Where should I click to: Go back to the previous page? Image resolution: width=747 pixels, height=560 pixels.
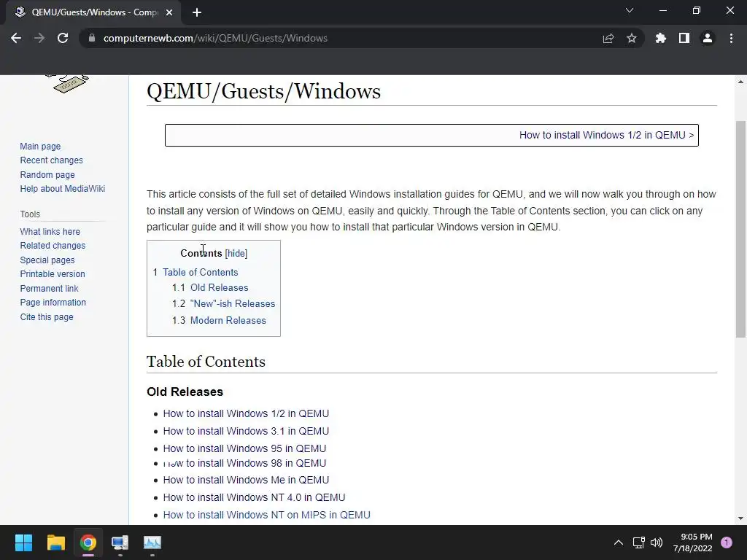(16, 38)
